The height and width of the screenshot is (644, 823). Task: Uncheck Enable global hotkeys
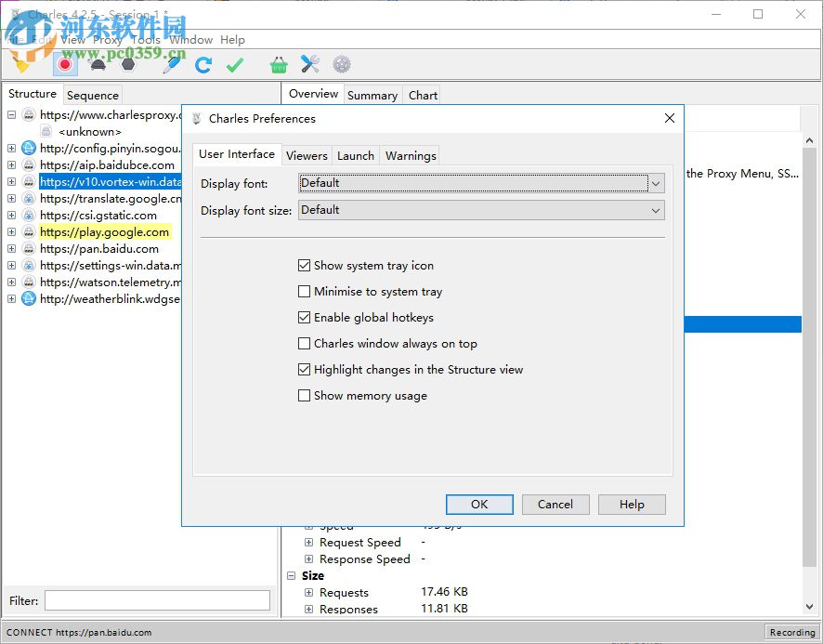click(x=304, y=317)
